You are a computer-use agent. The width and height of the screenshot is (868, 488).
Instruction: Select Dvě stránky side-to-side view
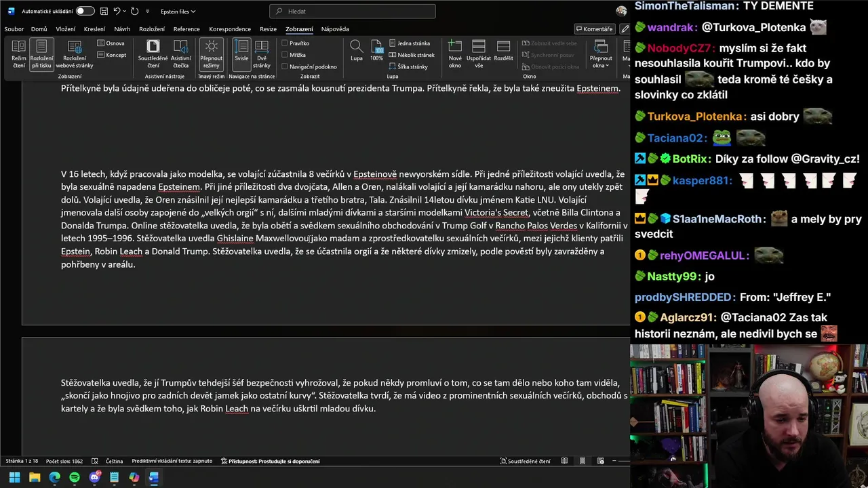click(x=262, y=54)
